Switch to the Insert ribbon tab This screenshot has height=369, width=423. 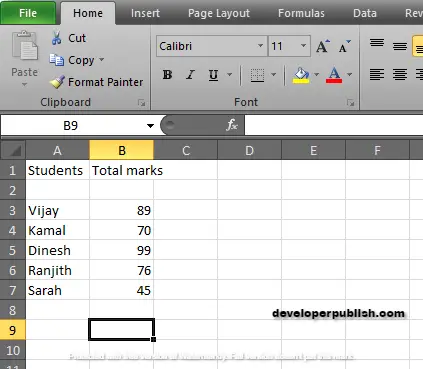(145, 13)
